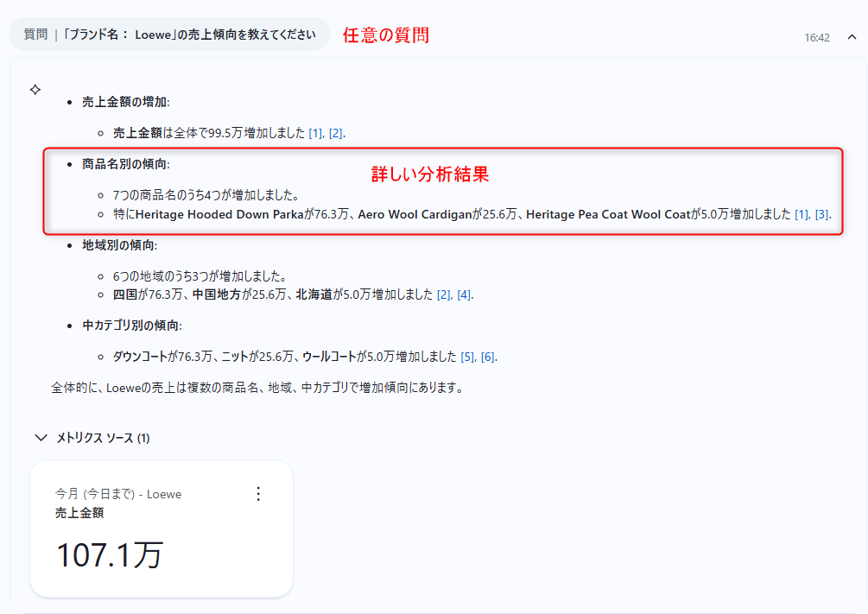Click the bold word 四国 in the region line

(x=125, y=294)
